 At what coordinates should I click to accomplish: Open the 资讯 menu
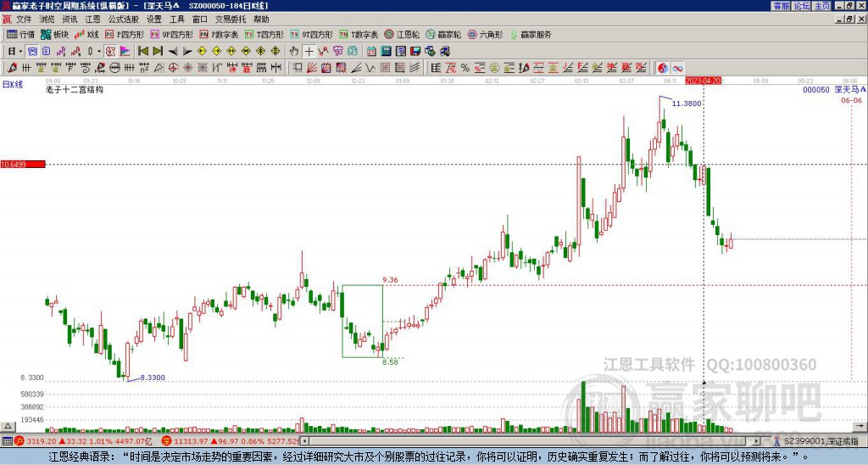(70, 20)
